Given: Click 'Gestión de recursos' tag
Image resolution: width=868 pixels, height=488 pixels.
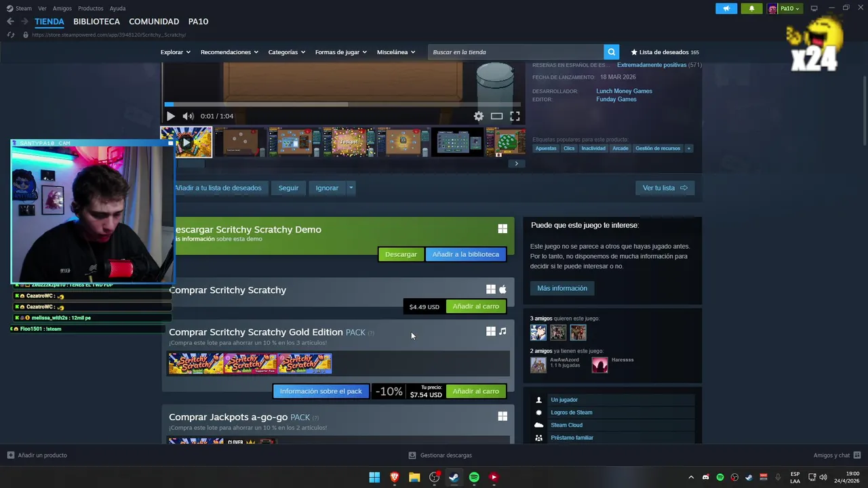Looking at the screenshot, I should (658, 148).
